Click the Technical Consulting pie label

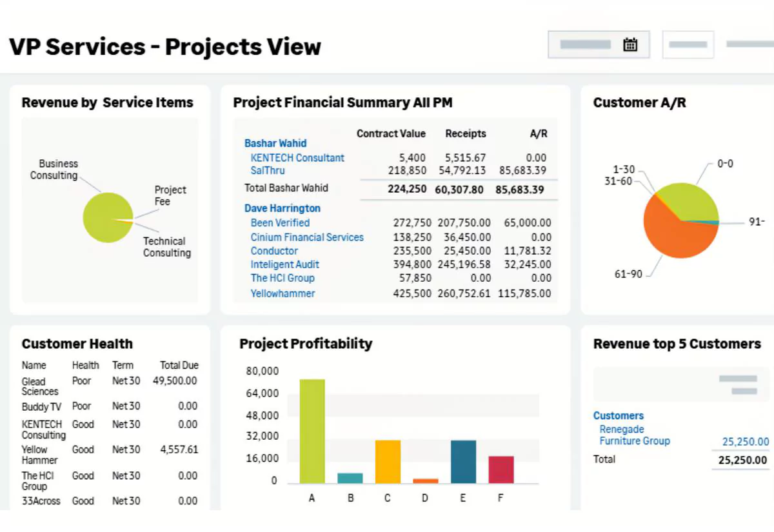point(167,247)
